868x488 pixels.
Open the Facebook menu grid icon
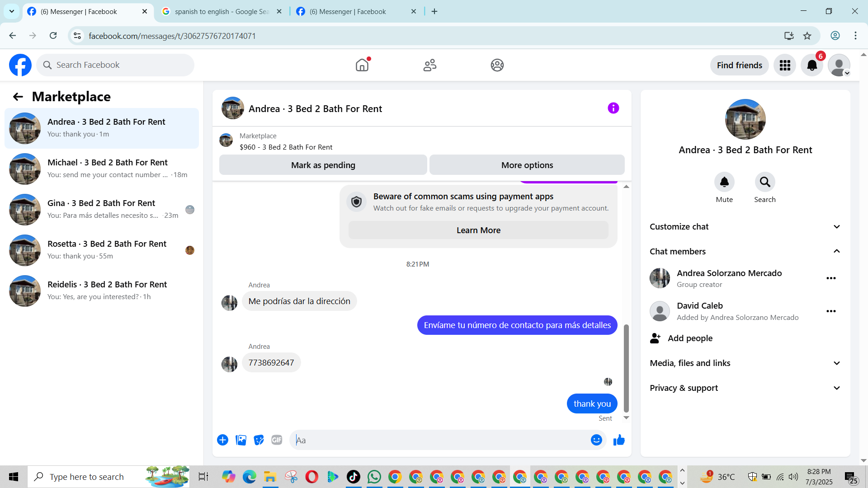pos(785,66)
